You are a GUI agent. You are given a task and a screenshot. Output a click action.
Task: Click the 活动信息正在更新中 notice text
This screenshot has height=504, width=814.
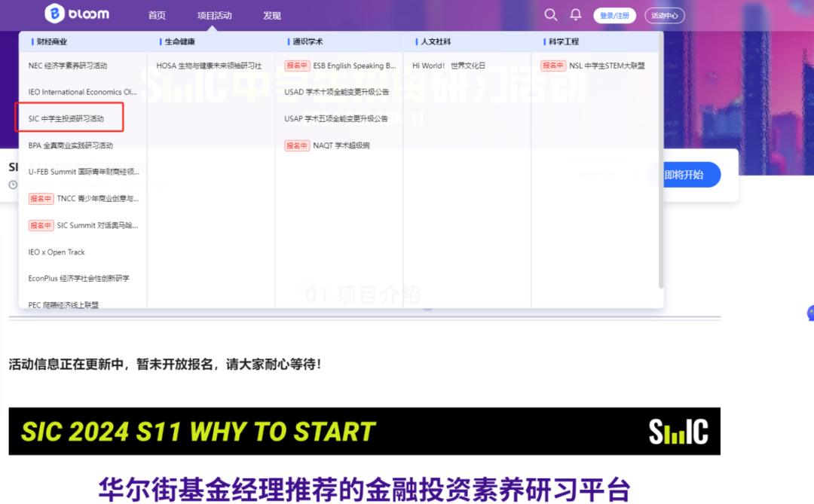166,365
